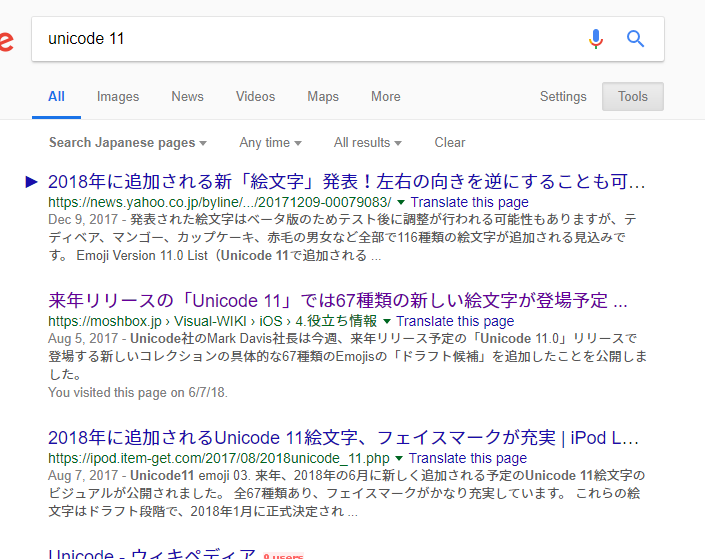The width and height of the screenshot is (705, 559).
Task: Open the Maps tab
Action: click(323, 96)
